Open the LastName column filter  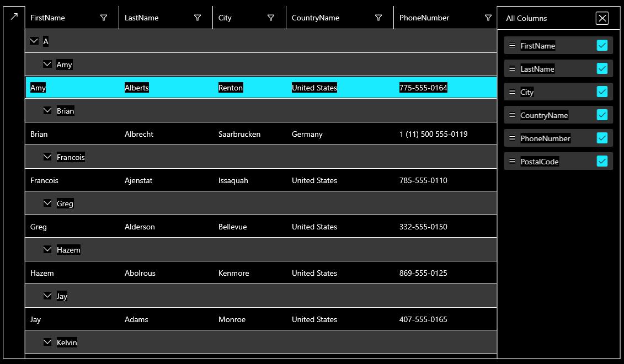tap(198, 18)
